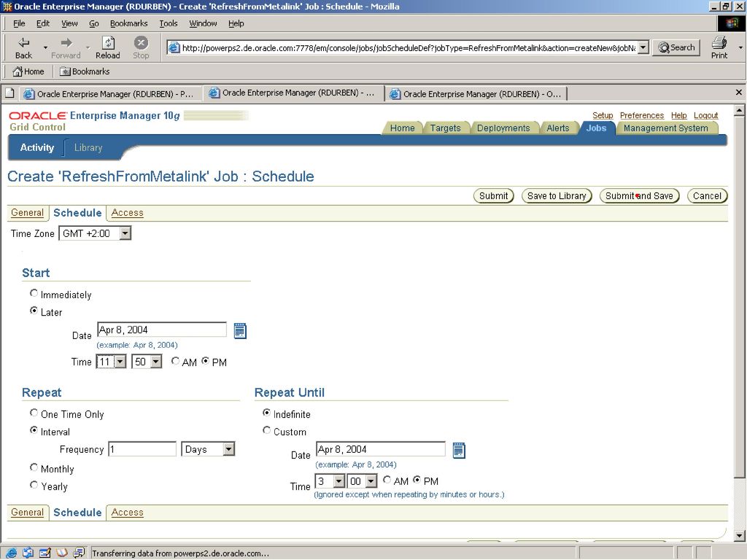Expand the URL address bar history dropdown

tap(643, 47)
